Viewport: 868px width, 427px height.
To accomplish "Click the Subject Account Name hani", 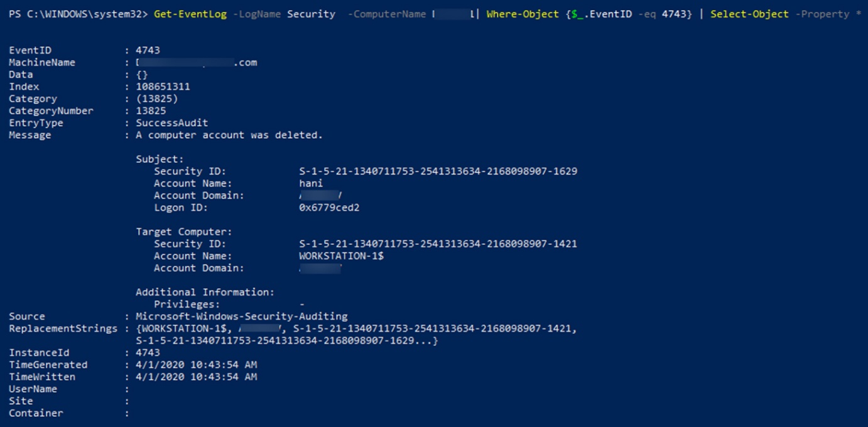I will point(311,183).
